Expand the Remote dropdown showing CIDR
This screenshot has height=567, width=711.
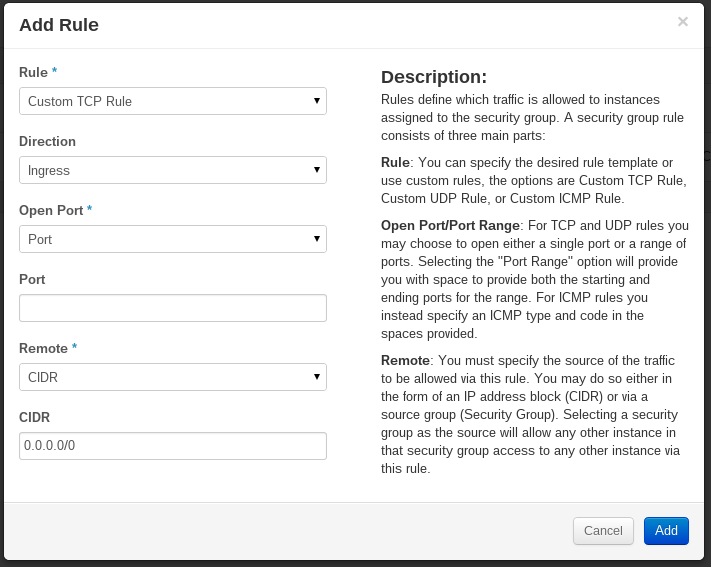pos(172,377)
